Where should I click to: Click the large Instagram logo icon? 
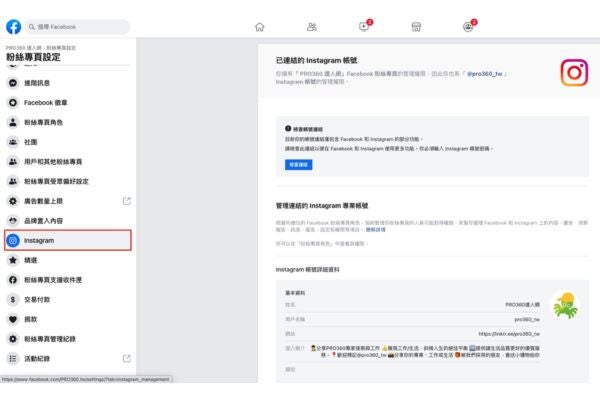click(574, 72)
